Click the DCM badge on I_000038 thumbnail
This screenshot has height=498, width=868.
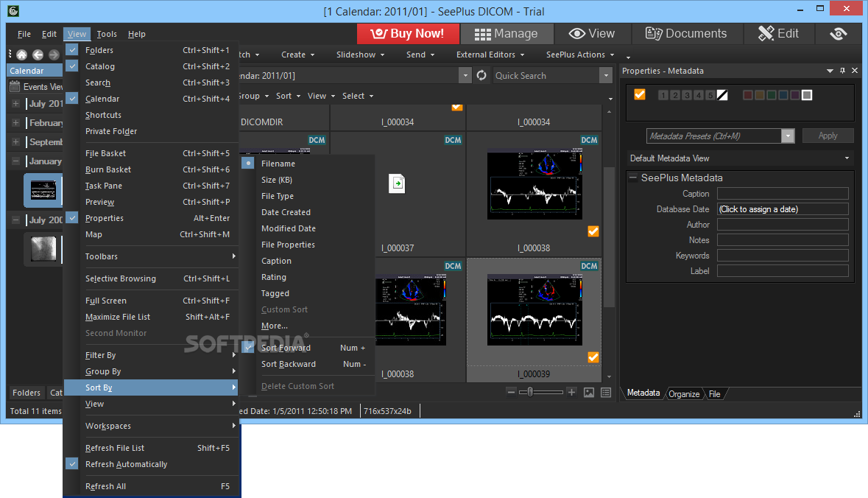pos(589,140)
